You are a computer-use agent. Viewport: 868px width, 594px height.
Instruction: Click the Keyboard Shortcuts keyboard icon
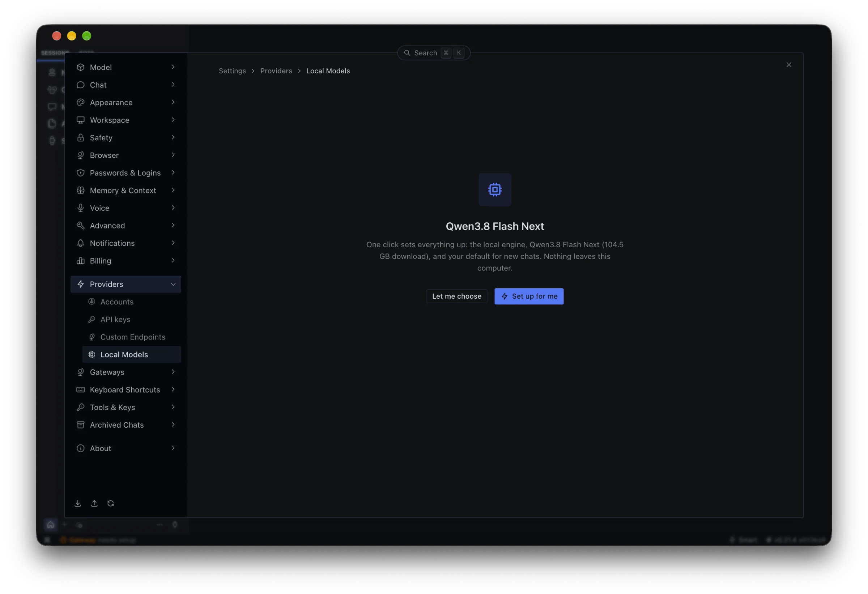pyautogui.click(x=80, y=390)
